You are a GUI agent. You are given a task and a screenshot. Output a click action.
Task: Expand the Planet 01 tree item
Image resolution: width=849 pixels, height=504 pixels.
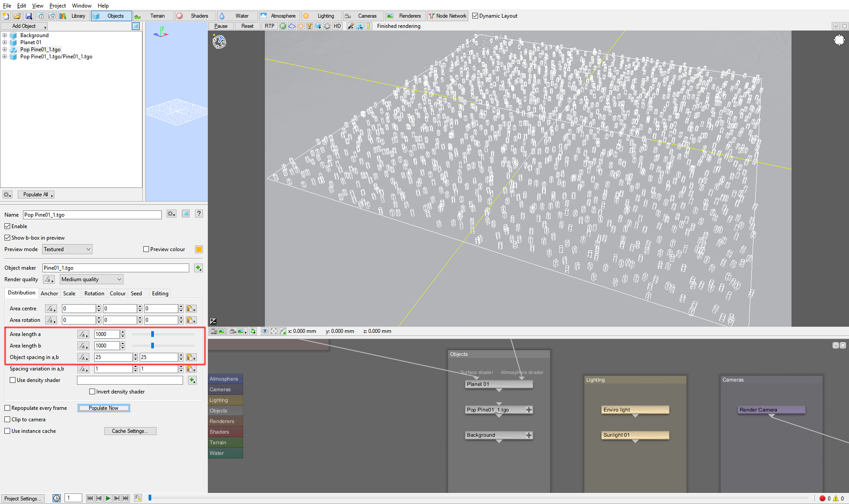point(4,42)
